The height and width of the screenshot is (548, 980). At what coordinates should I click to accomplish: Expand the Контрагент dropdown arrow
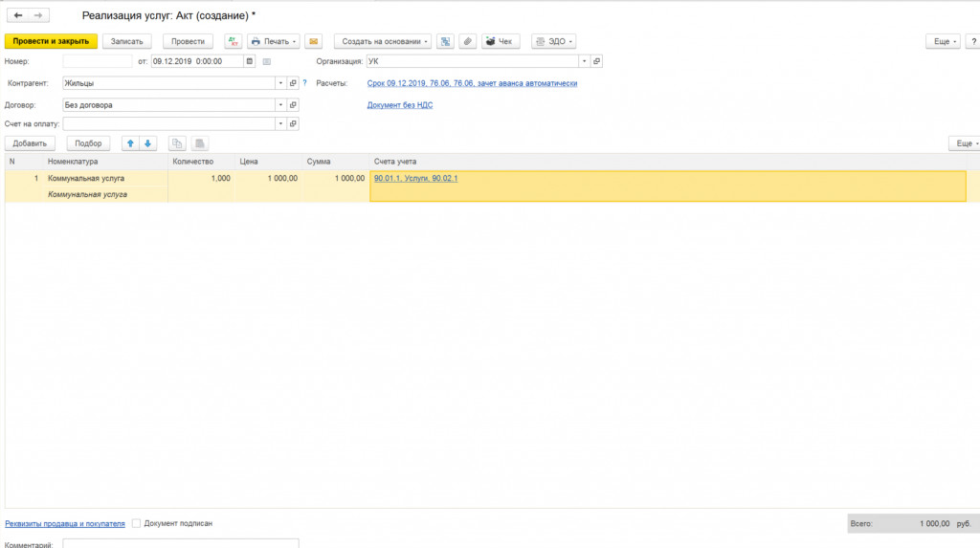(x=280, y=83)
